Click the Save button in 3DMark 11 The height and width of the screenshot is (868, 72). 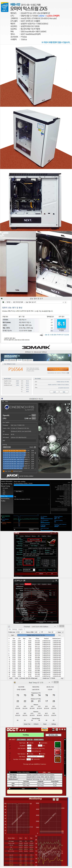pos(64,392)
